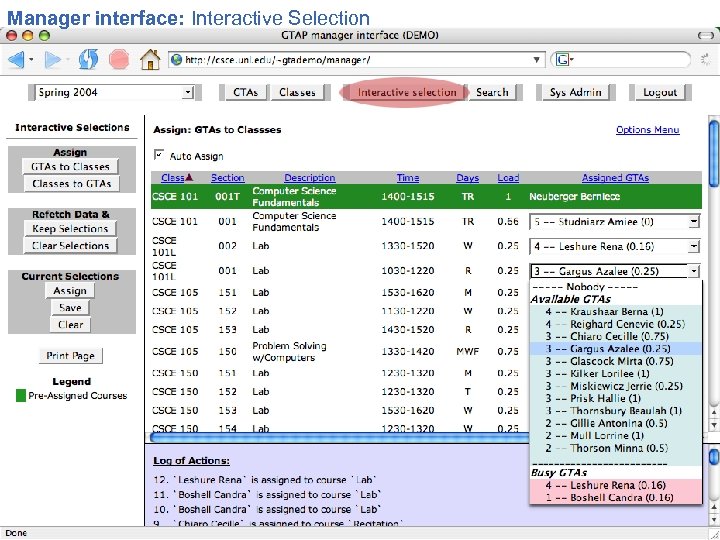Click the browser Forward arrow
Image resolution: width=720 pixels, height=540 pixels.
pyautogui.click(x=52, y=60)
